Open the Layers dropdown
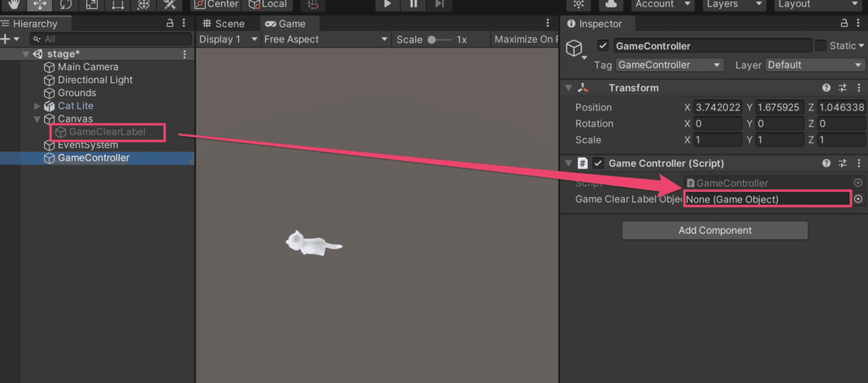 pyautogui.click(x=733, y=4)
